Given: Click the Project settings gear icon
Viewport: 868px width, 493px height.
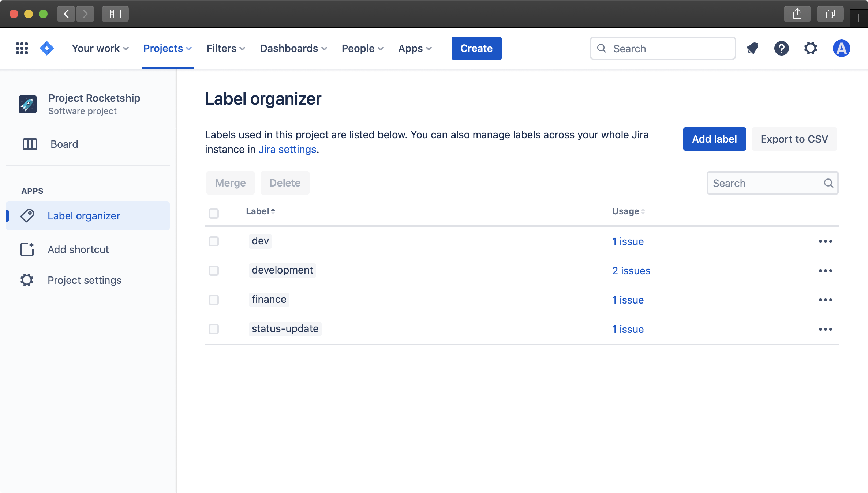Looking at the screenshot, I should (27, 279).
